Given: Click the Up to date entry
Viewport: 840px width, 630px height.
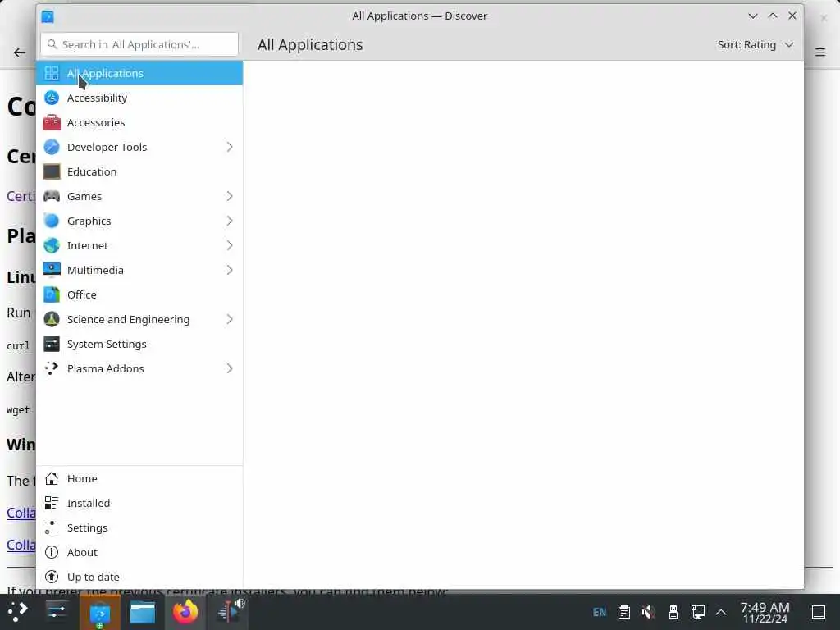Looking at the screenshot, I should [139, 577].
